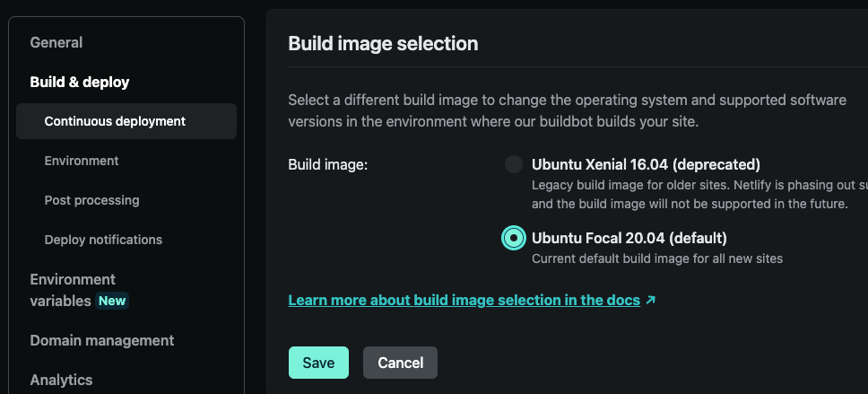Click the Build image selection heading

tap(383, 43)
